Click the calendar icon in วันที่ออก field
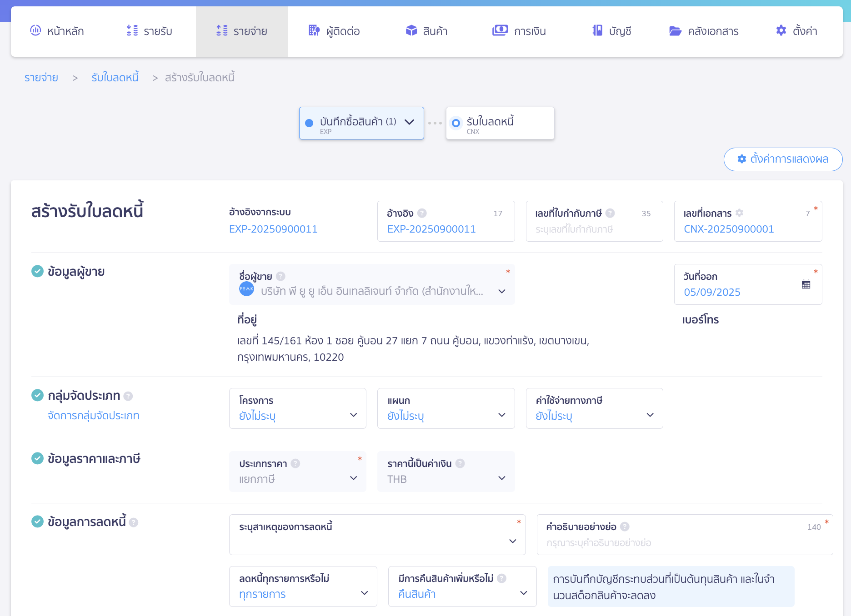The width and height of the screenshot is (851, 616). click(806, 284)
